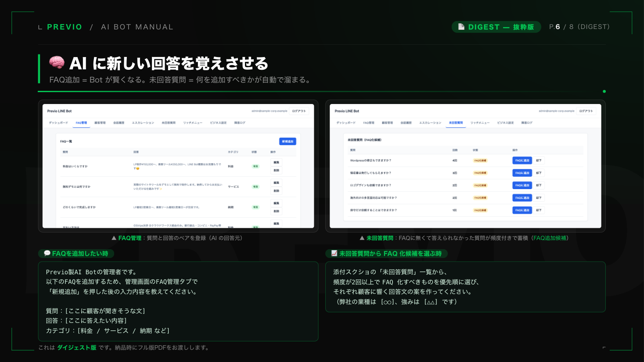644x362 pixels.
Task: Click FAQに追加 for the 保守だけ依頼 question
Action: coord(522,210)
